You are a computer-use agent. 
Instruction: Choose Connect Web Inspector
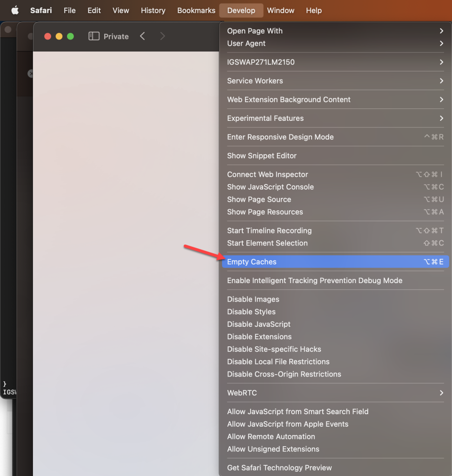(335, 175)
